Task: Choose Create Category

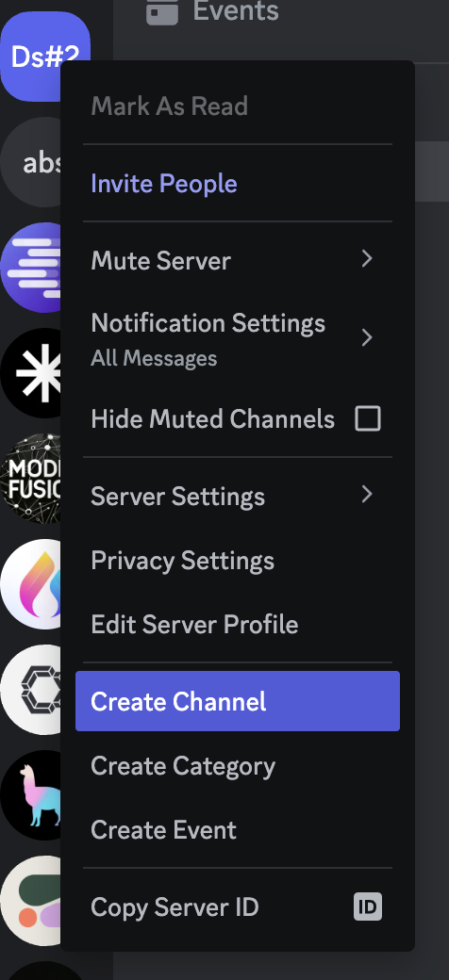Action: tap(238, 765)
